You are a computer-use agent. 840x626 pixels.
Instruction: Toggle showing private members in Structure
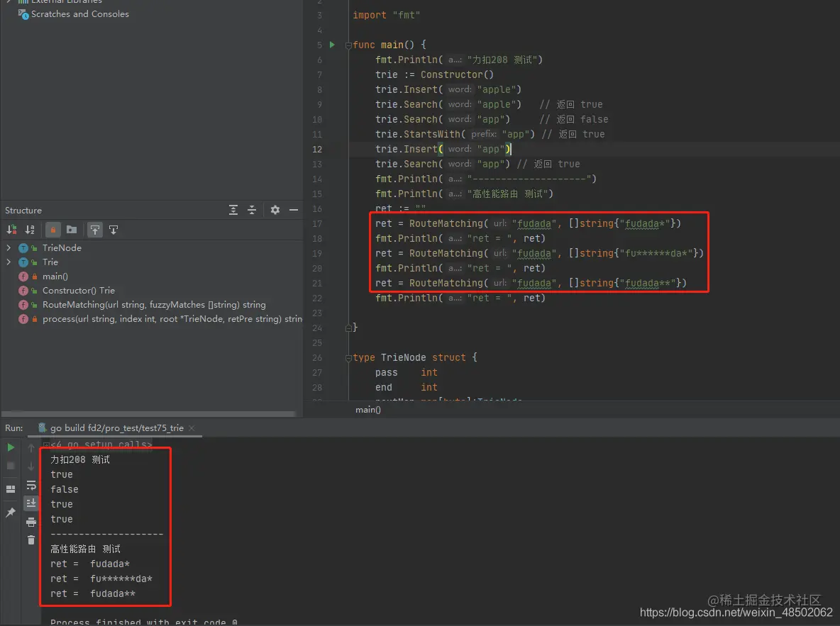point(53,230)
